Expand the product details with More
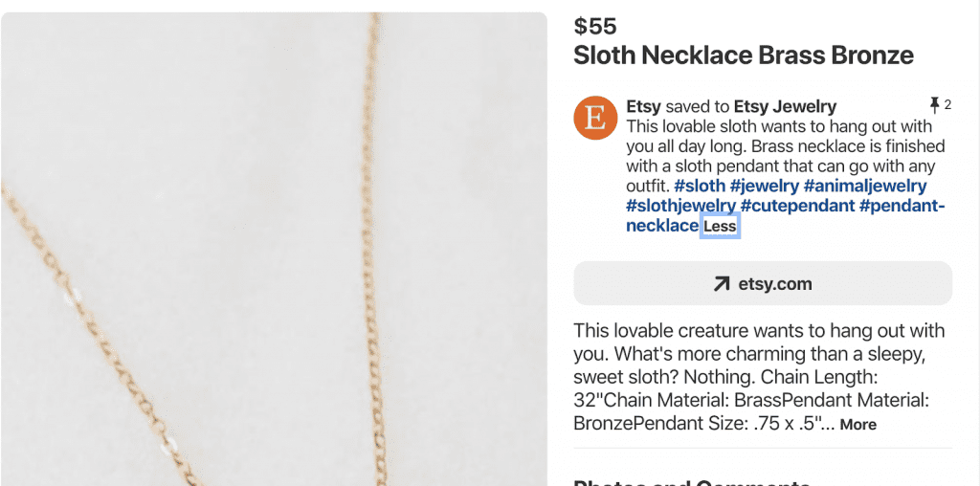 tap(857, 424)
